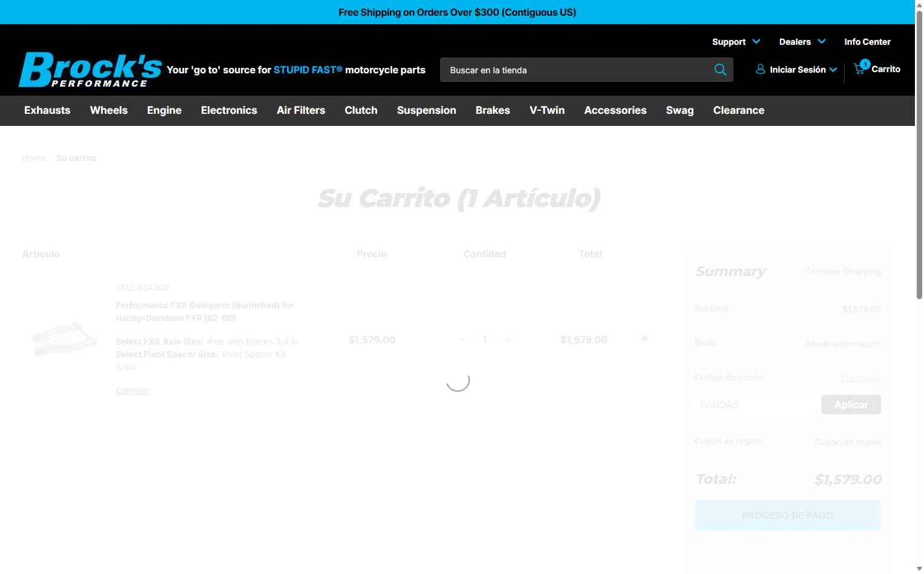The width and height of the screenshot is (924, 574).
Task: Click the Cancelar coupon link
Action: pyautogui.click(x=860, y=378)
